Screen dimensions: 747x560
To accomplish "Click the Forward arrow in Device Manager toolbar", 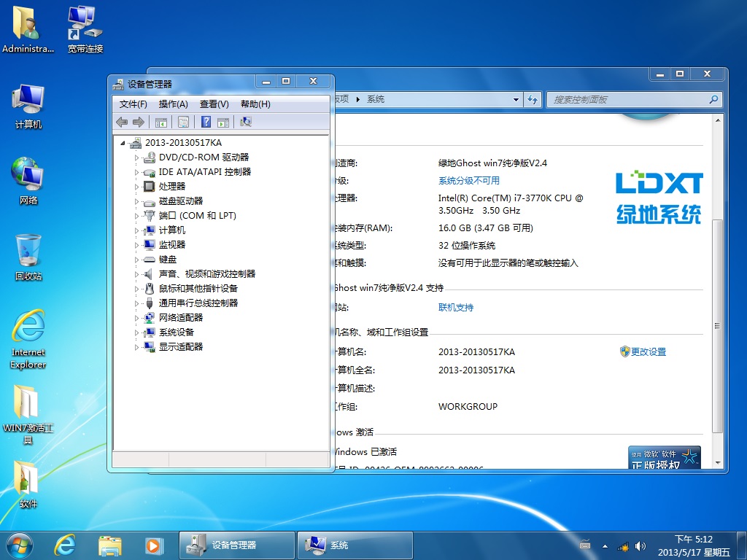I will pyautogui.click(x=139, y=122).
